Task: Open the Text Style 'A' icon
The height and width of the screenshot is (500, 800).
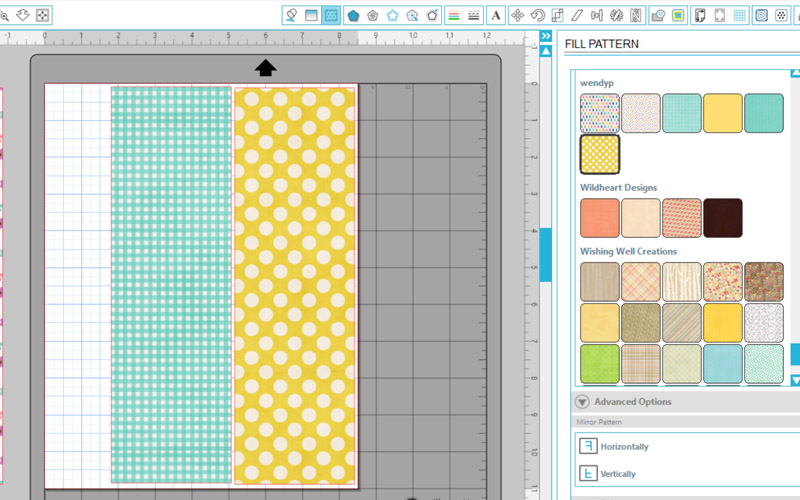Action: point(496,15)
